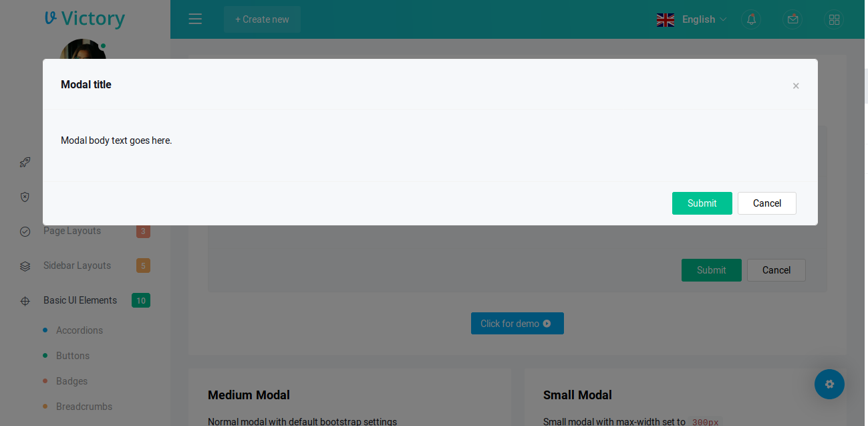Toggle the hamburger menu icon
The height and width of the screenshot is (426, 868).
(195, 19)
